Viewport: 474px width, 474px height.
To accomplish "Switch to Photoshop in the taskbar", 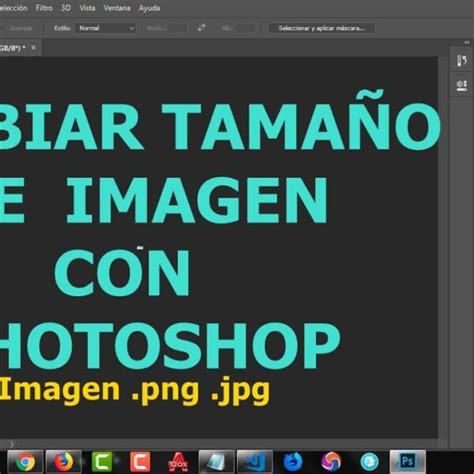I will pyautogui.click(x=408, y=462).
